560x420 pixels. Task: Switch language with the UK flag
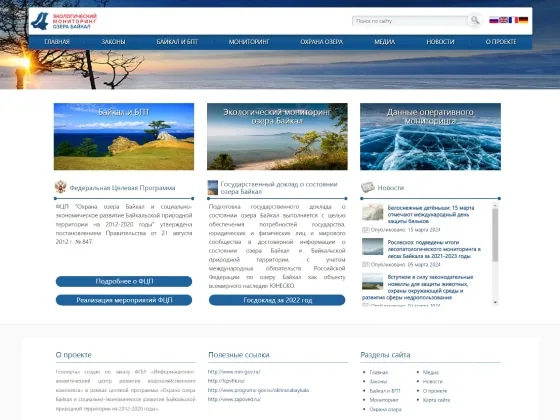tap(504, 20)
